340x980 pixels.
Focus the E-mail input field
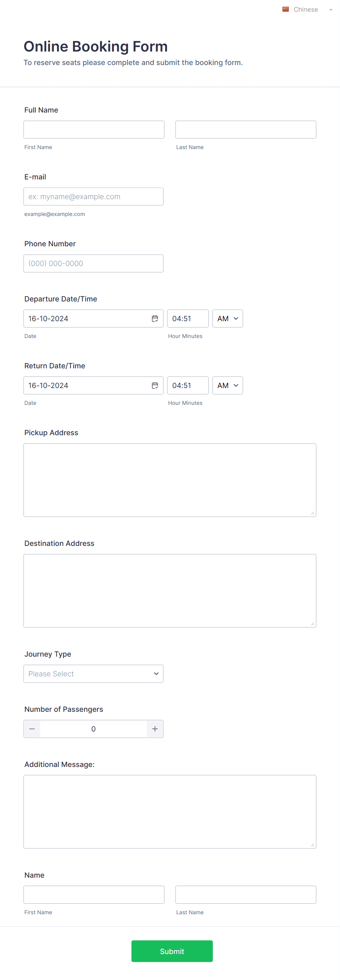point(93,196)
